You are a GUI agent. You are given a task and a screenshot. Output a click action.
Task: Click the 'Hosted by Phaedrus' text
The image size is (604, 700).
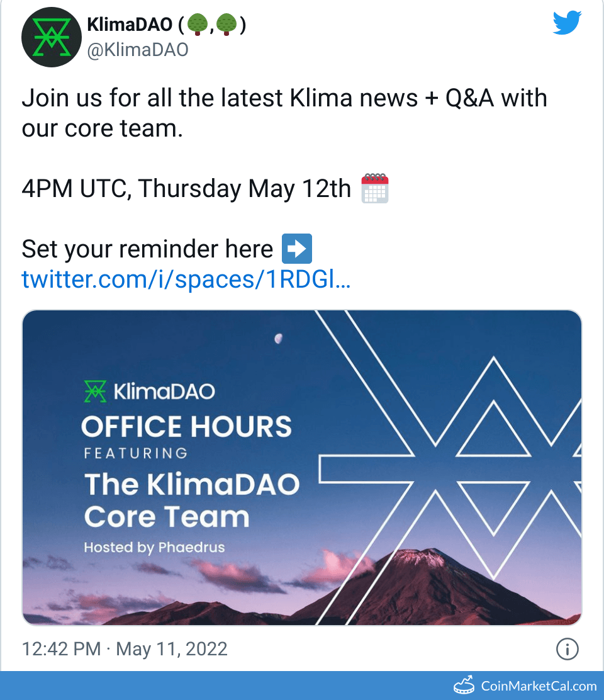tap(154, 547)
